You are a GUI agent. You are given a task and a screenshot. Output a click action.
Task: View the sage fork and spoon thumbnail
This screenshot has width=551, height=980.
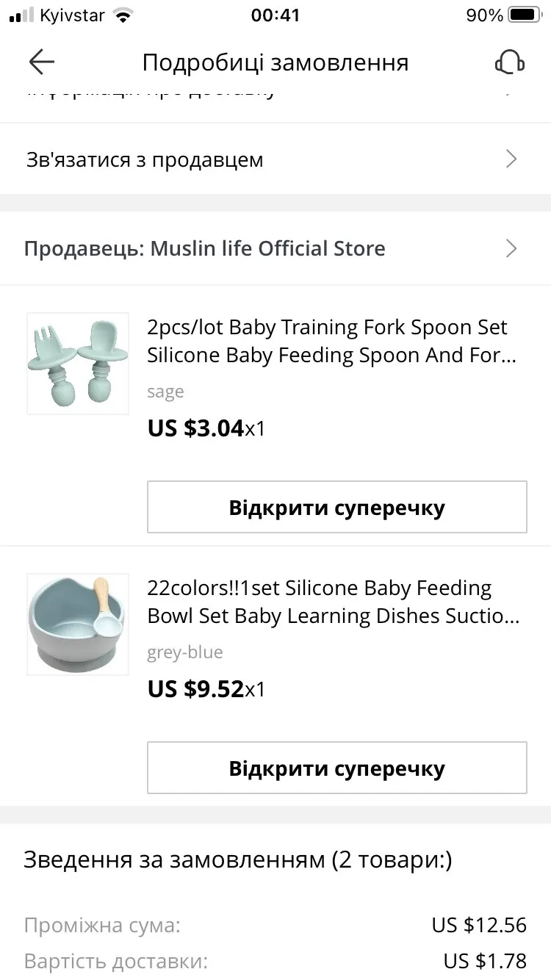(78, 364)
